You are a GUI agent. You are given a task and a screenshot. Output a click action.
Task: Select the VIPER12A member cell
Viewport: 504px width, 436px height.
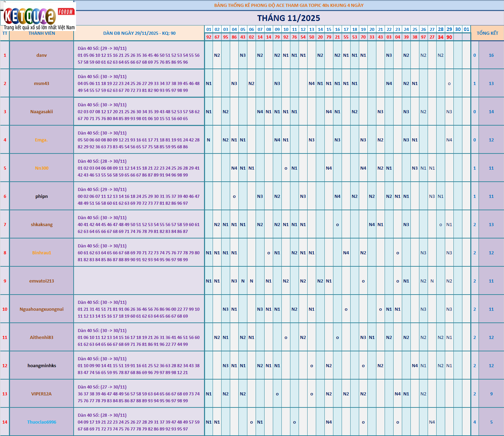click(42, 394)
